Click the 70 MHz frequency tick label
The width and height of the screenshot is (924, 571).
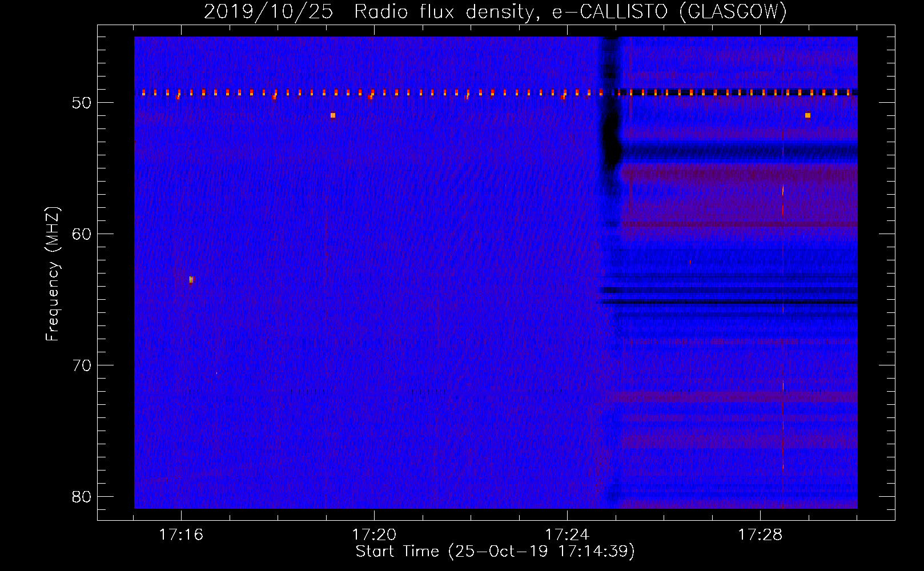click(x=82, y=365)
